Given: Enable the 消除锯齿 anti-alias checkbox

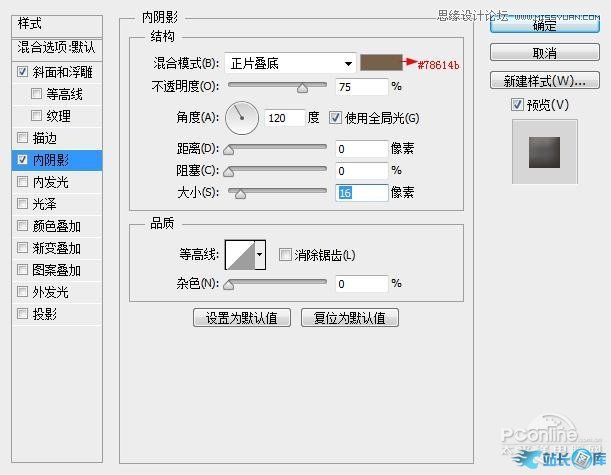Looking at the screenshot, I should (x=285, y=255).
